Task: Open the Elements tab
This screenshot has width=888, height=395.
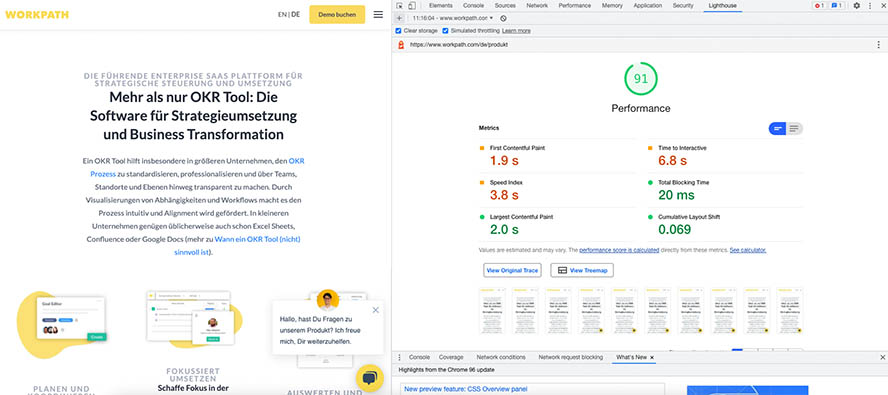Action: (441, 6)
